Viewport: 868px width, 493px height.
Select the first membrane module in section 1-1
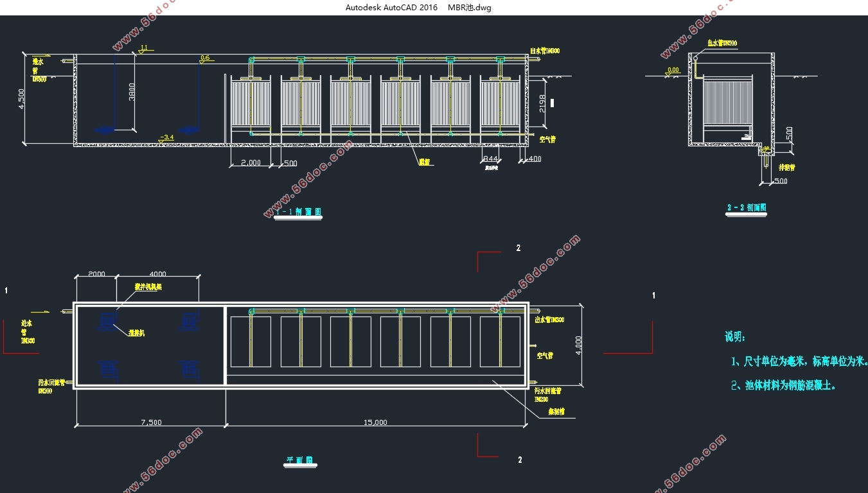tap(251, 102)
